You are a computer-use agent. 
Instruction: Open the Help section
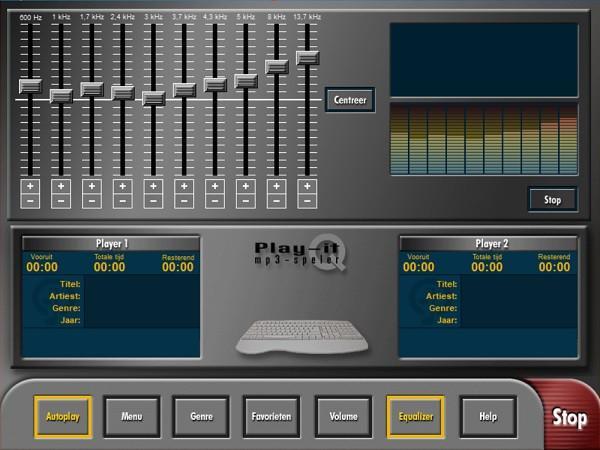pyautogui.click(x=488, y=417)
